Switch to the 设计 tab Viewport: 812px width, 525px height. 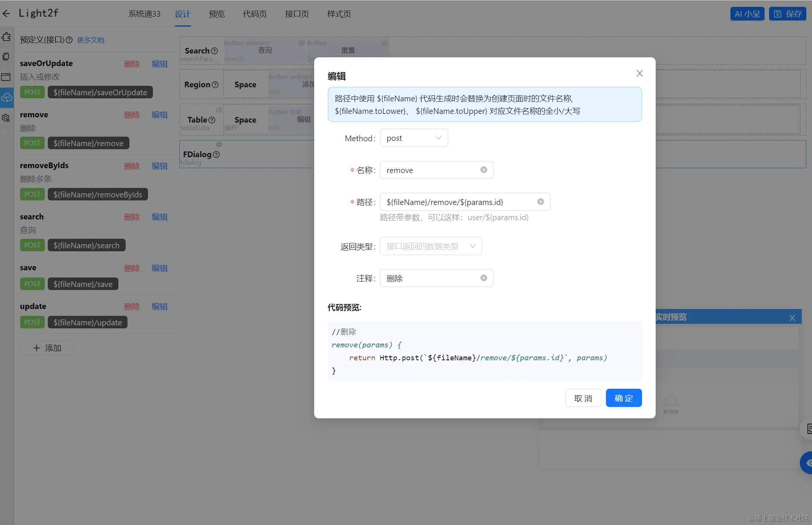click(183, 14)
